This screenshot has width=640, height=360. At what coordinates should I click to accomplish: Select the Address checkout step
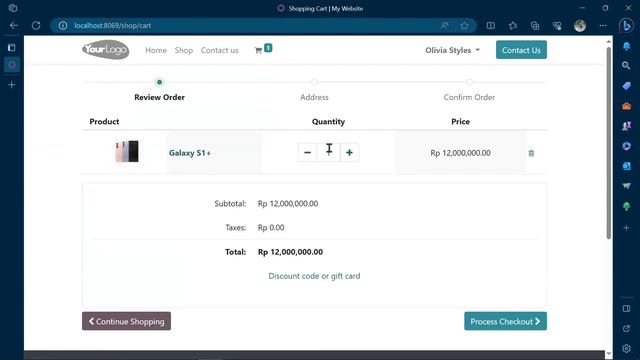click(314, 97)
